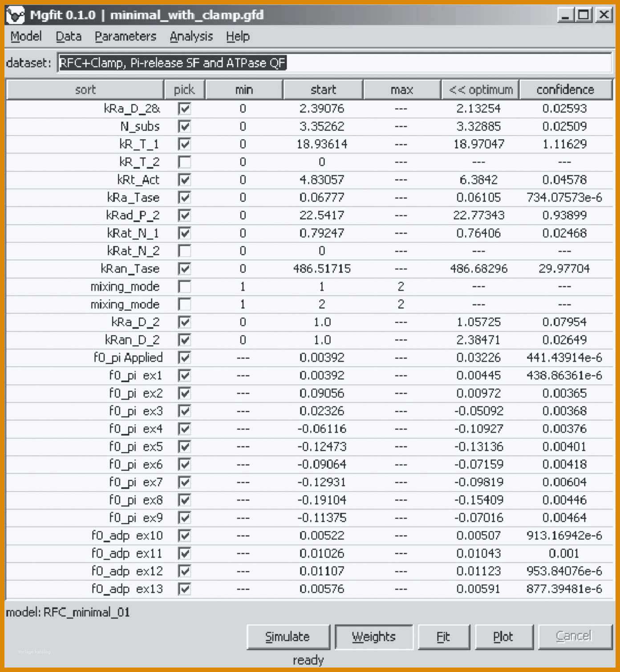Uncheck the kRa_Tase pick checkbox
The image size is (620, 672).
(x=184, y=198)
